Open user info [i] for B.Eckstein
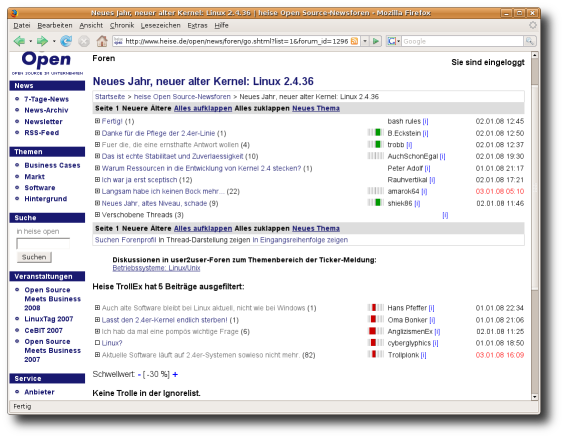This screenshot has width=564, height=438. coord(426,133)
